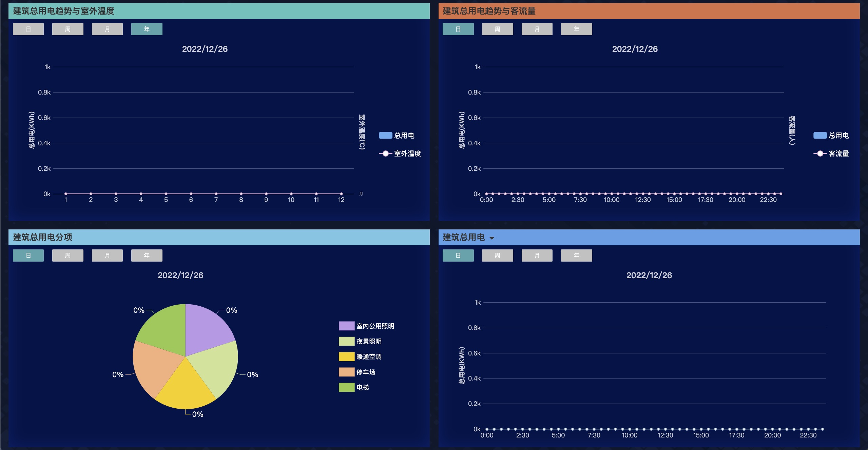Viewport: 868px width, 450px height.
Task: Toggle 客流量 legend series
Action: [x=831, y=154]
